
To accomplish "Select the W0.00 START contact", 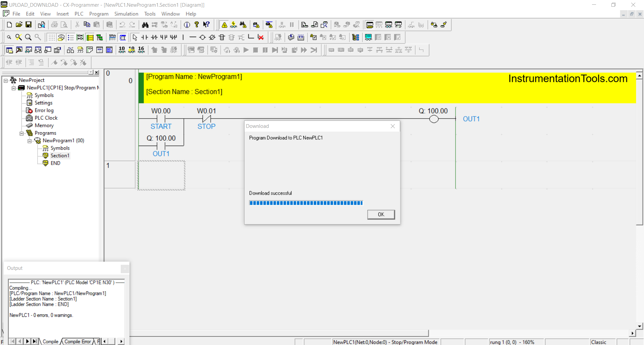I will 161,119.
